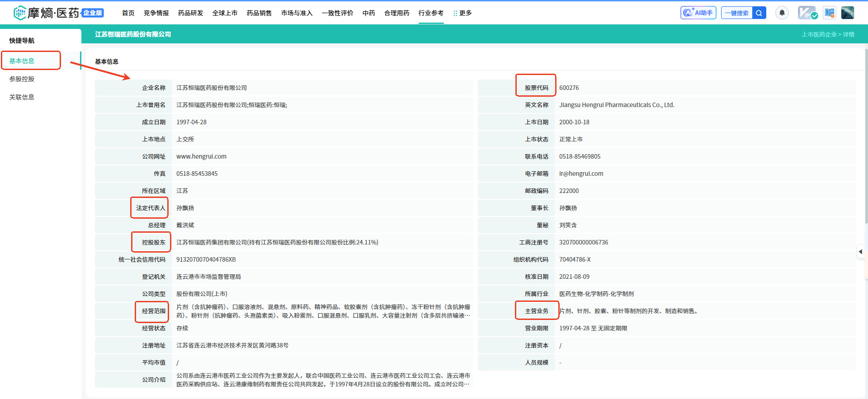
Task: Focus the 一键搜索 search box
Action: point(737,13)
